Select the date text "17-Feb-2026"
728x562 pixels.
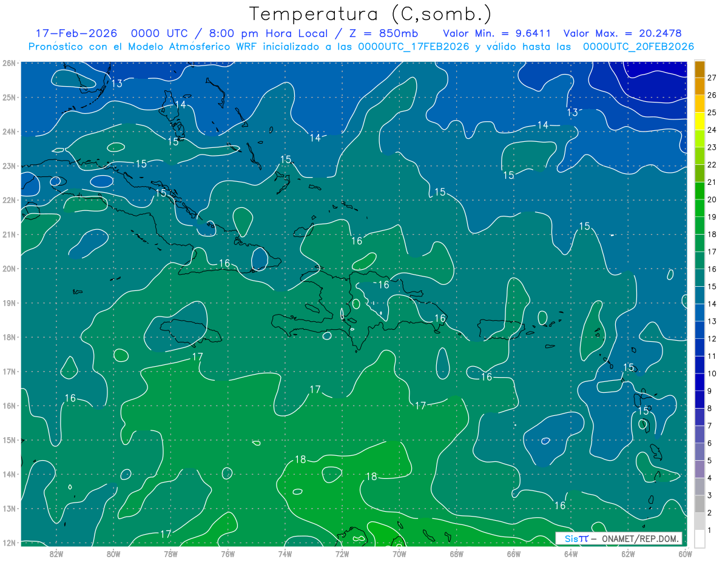coord(78,33)
